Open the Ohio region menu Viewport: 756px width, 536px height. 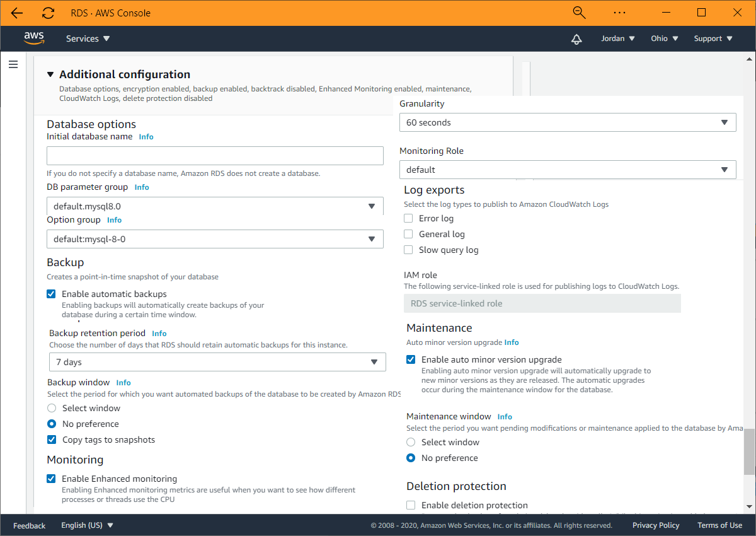(x=665, y=38)
